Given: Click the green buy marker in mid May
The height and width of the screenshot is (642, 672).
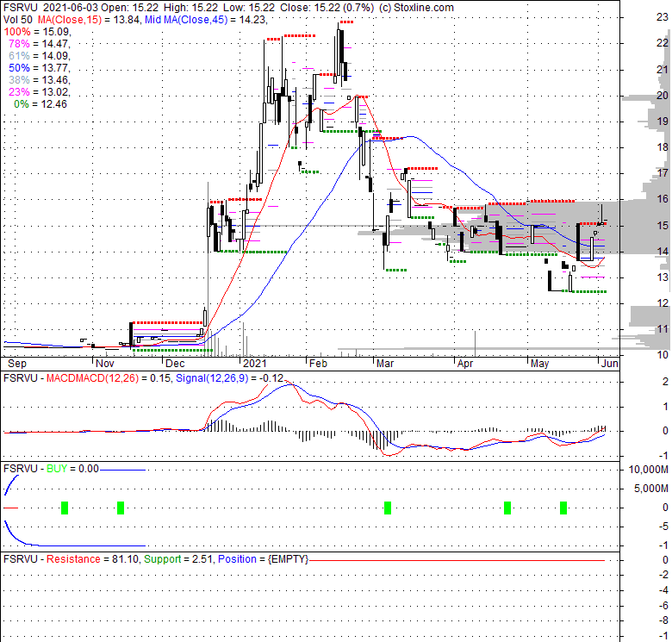Looking at the screenshot, I should coord(563,508).
